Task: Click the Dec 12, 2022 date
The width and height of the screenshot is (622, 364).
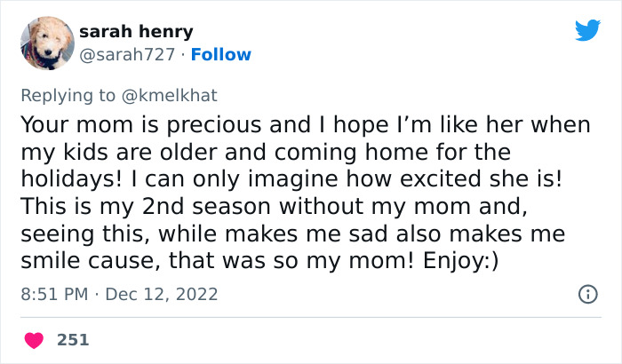Action: point(161,294)
